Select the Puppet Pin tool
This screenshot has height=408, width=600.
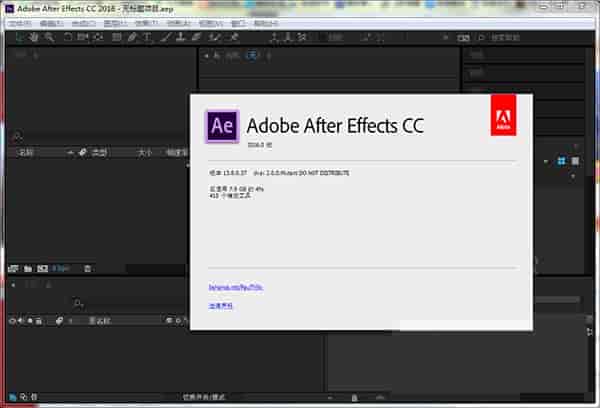pyautogui.click(x=233, y=37)
